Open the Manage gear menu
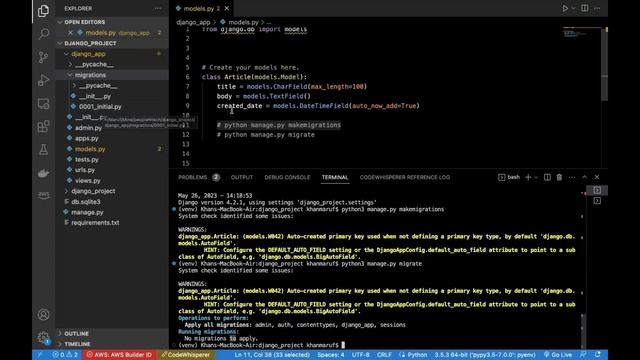 click(43, 337)
